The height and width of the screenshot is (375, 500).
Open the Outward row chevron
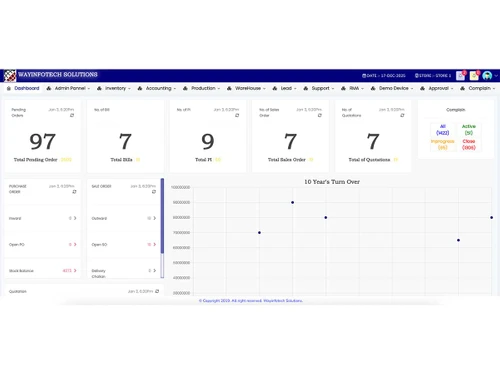(x=154, y=218)
